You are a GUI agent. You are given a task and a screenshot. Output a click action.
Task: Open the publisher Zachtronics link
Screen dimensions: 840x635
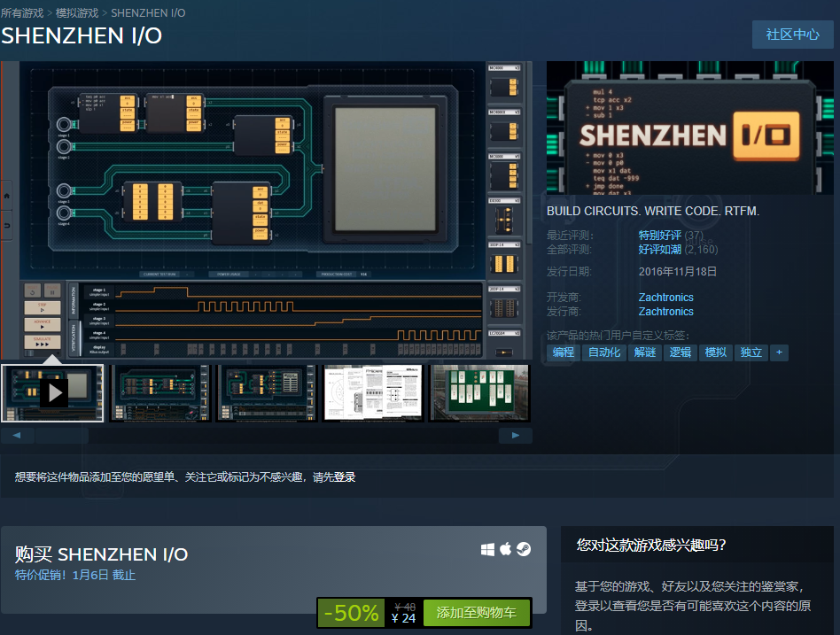[x=666, y=312]
